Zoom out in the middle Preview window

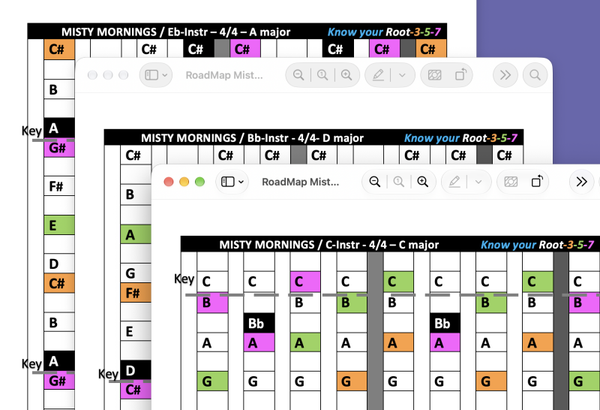point(298,75)
